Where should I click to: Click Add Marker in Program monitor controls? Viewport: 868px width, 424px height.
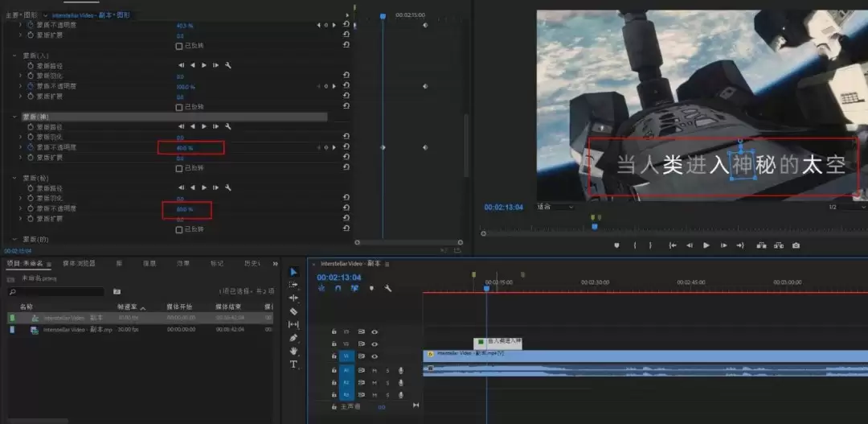(x=616, y=245)
